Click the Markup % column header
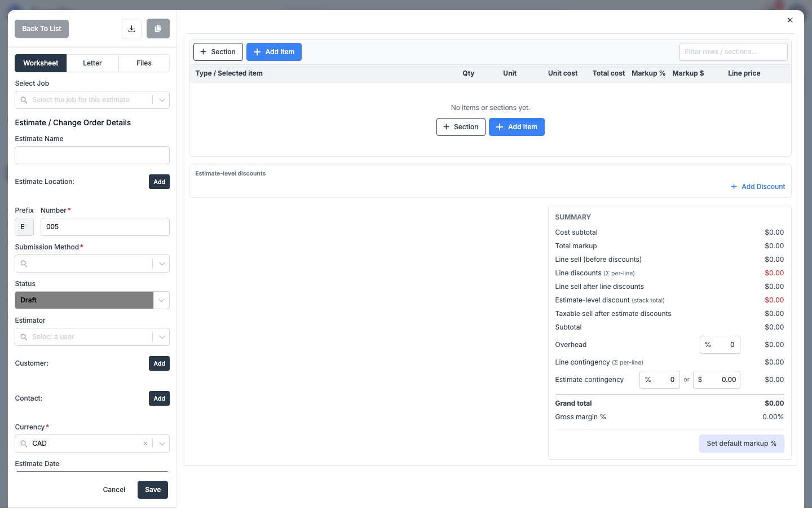Viewport: 812px width, 518px height. click(648, 73)
